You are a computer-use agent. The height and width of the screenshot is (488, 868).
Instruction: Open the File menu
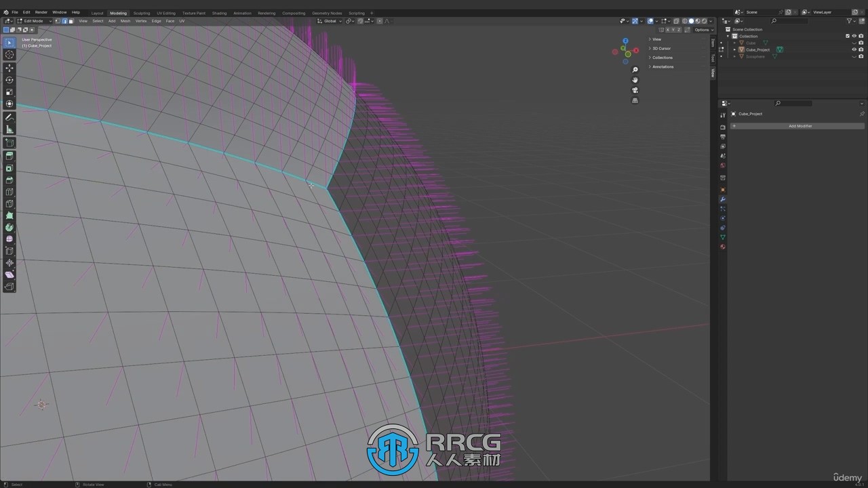click(14, 12)
